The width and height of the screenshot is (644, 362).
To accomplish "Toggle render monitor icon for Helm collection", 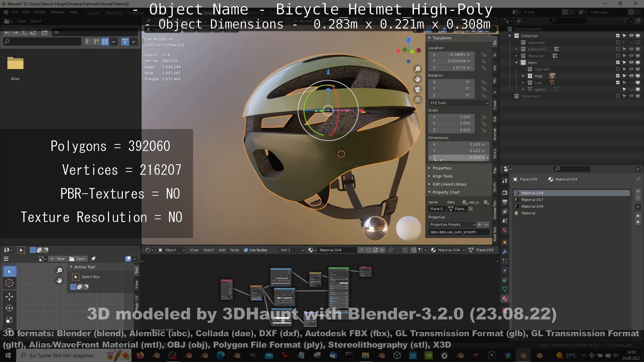I will tap(638, 63).
